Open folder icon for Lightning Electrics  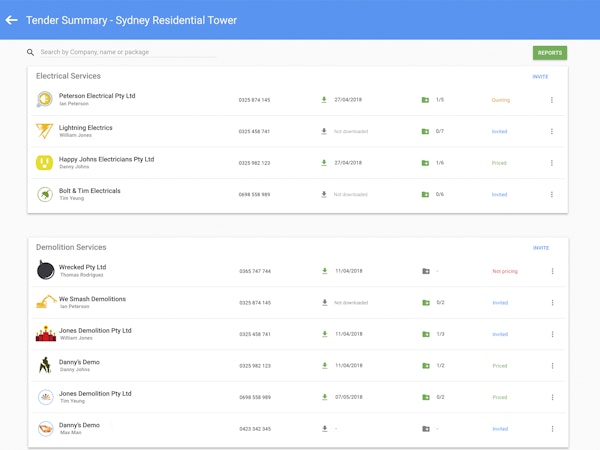point(426,131)
